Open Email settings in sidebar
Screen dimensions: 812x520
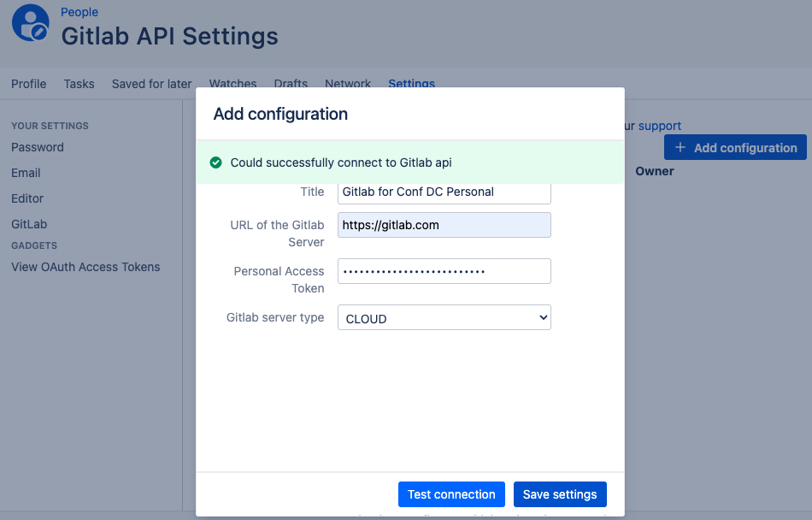click(x=26, y=173)
